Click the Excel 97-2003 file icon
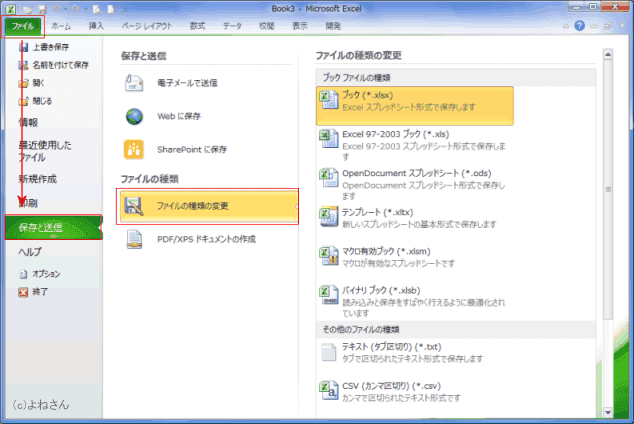The height and width of the screenshot is (424, 634). [x=329, y=139]
